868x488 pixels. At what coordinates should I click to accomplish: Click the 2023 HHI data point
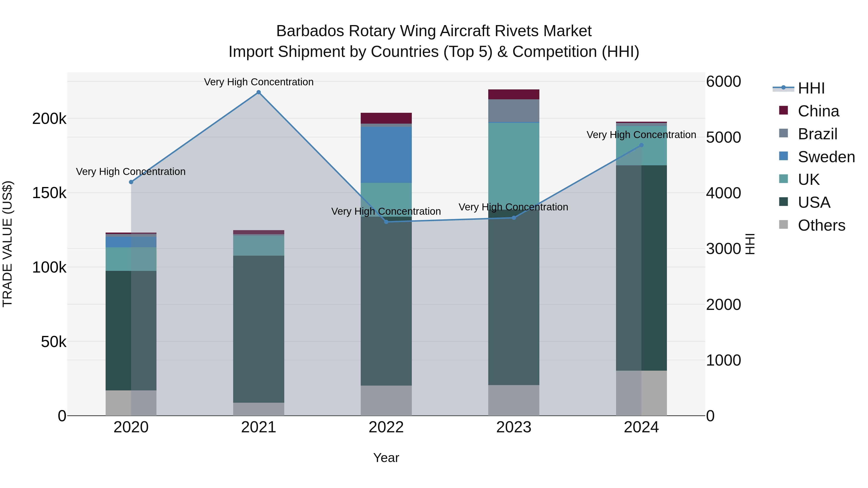514,218
